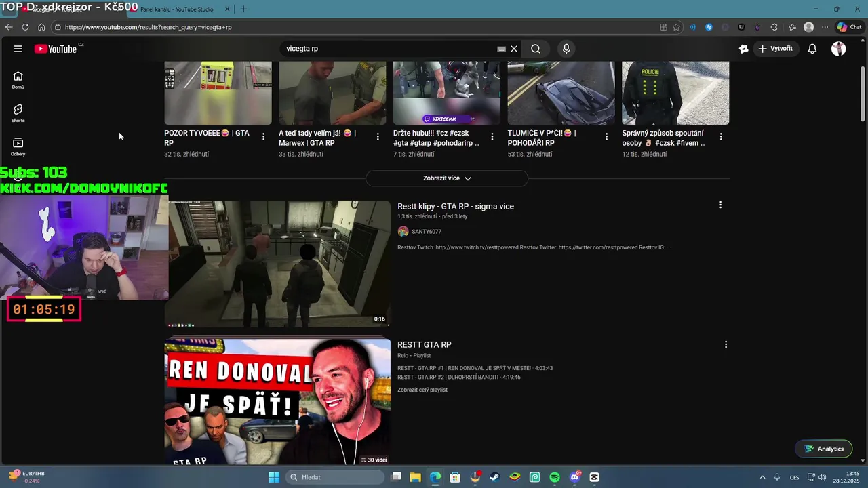Viewport: 868px width, 488px height.
Task: Run search with magnifier button
Action: click(536, 49)
